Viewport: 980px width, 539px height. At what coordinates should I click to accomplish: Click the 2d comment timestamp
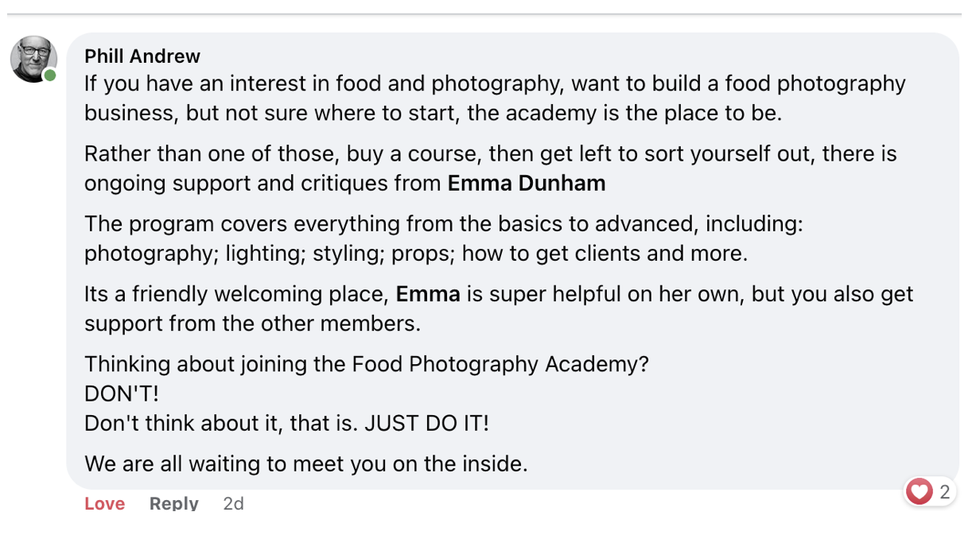pyautogui.click(x=233, y=503)
